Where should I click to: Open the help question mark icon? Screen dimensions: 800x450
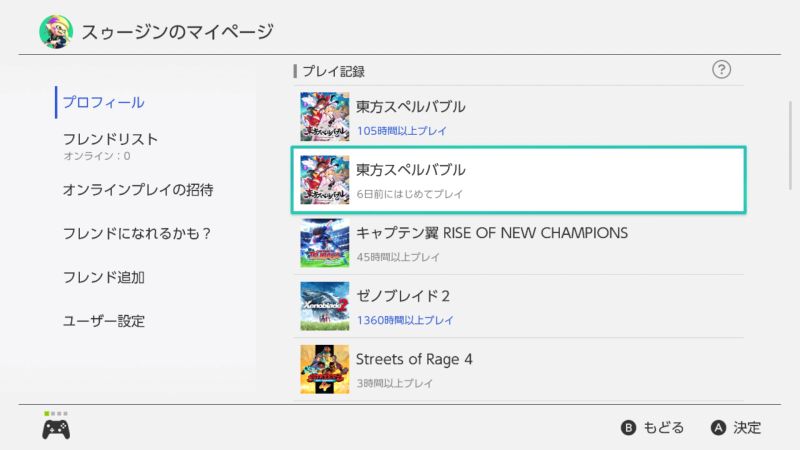722,69
